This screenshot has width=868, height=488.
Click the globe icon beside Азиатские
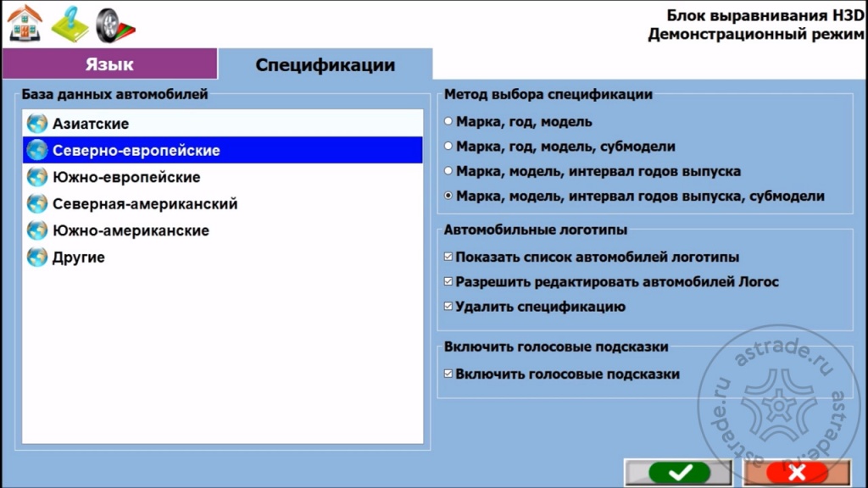coord(37,124)
